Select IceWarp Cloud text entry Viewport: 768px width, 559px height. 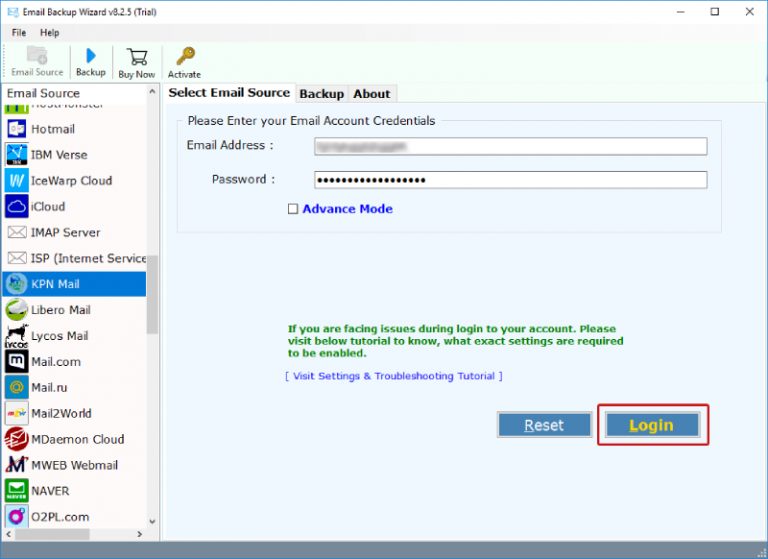point(72,181)
